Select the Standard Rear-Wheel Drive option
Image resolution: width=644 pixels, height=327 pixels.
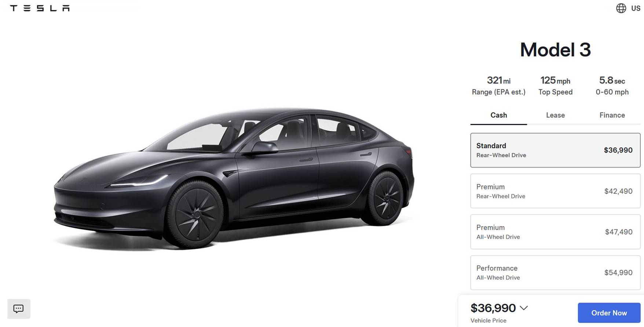coord(555,150)
